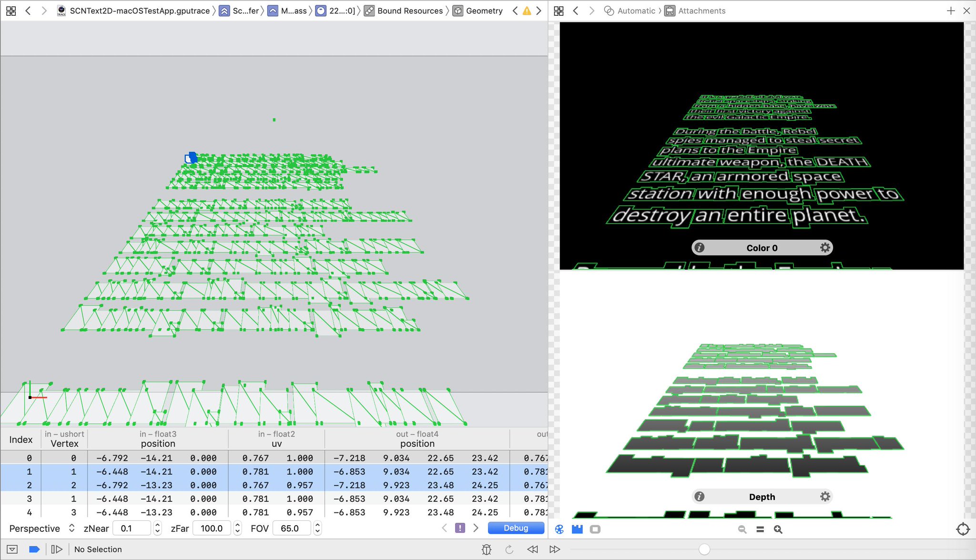Adjust the FOV stepper
Screen dimensions: 976x560
pos(317,528)
